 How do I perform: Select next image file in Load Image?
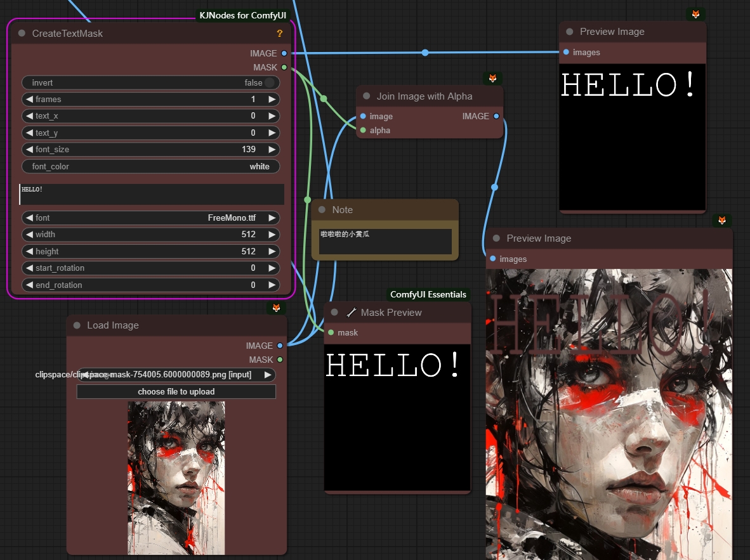[268, 375]
